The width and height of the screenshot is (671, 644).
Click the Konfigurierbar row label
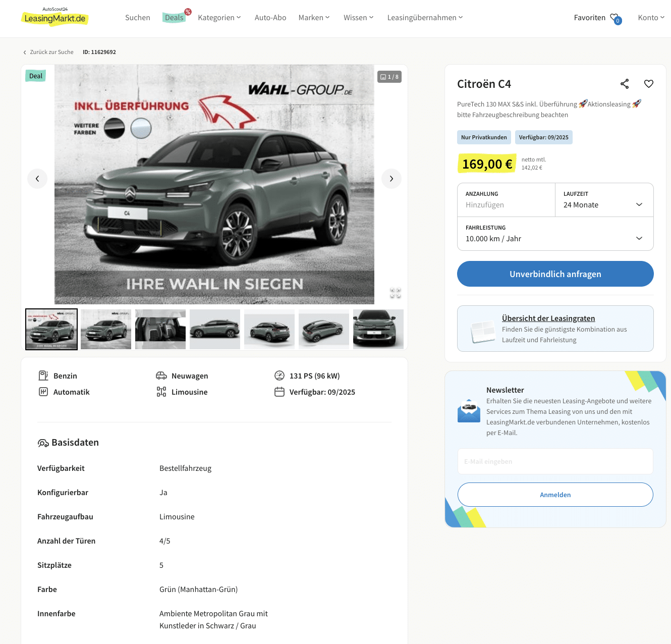pyautogui.click(x=63, y=493)
